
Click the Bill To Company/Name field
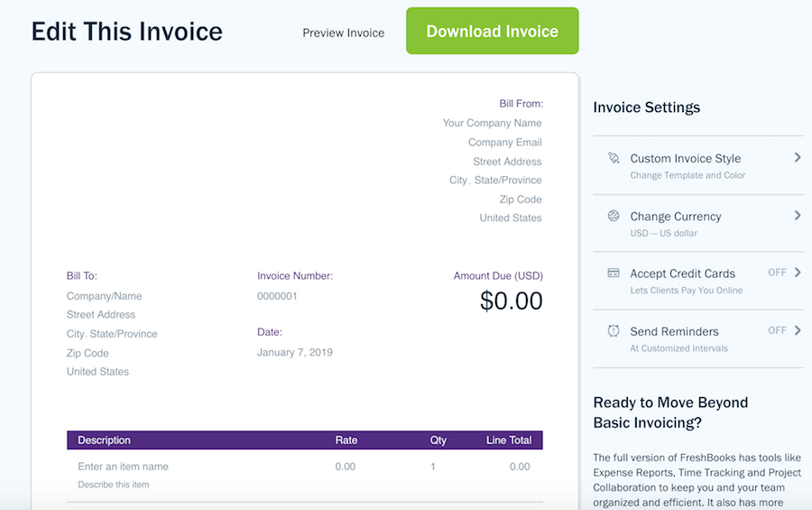tap(104, 296)
